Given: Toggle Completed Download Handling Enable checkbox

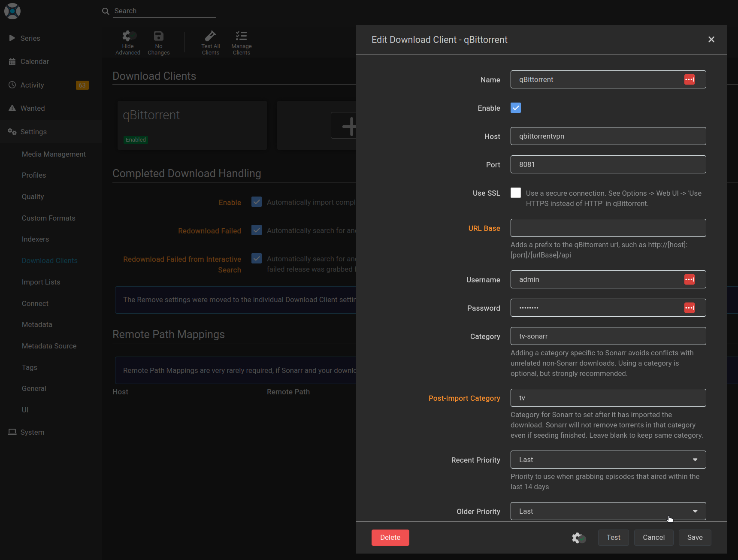Looking at the screenshot, I should pyautogui.click(x=257, y=202).
